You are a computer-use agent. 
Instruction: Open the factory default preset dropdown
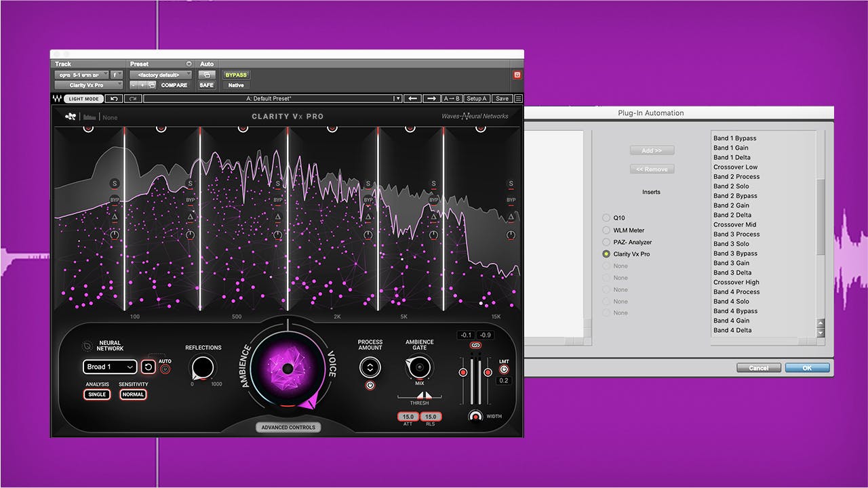[x=161, y=75]
